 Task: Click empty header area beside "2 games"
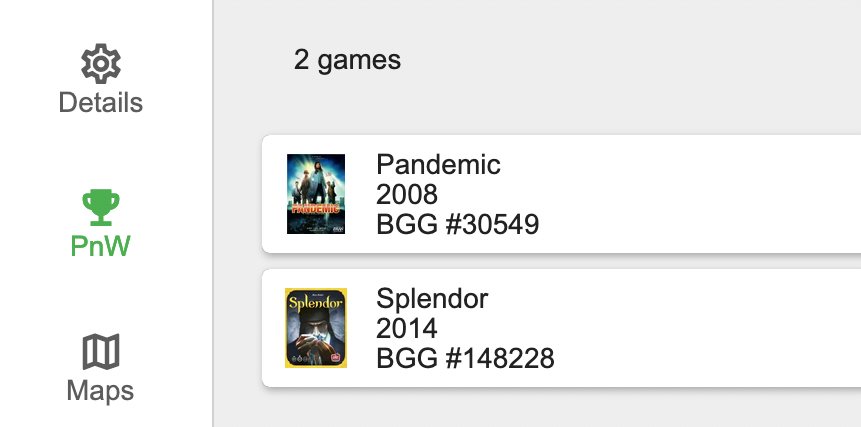pyautogui.click(x=631, y=60)
